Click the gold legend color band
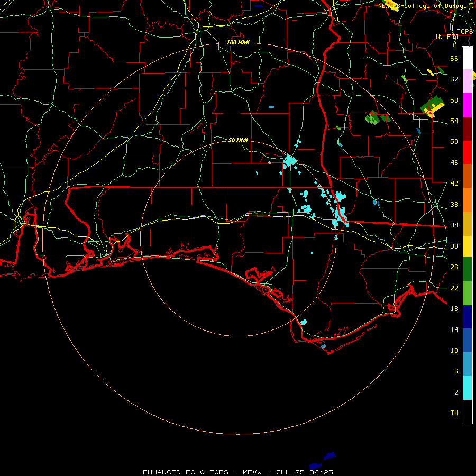Image resolution: width=476 pixels, height=476 pixels. [467, 224]
